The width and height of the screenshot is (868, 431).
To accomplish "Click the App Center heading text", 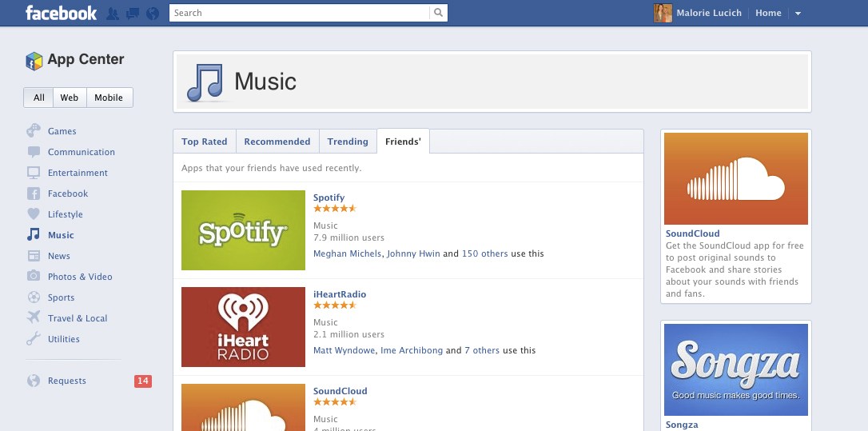I will coord(86,59).
